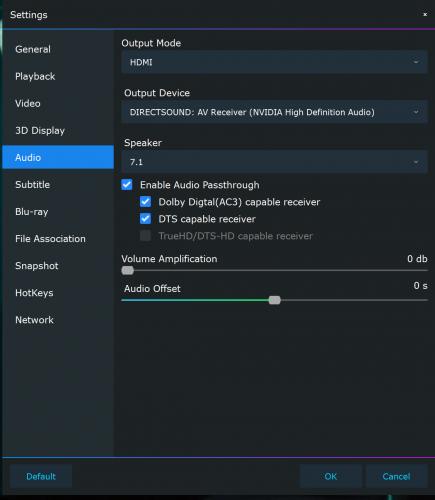Click the Cancel button

[x=396, y=476]
